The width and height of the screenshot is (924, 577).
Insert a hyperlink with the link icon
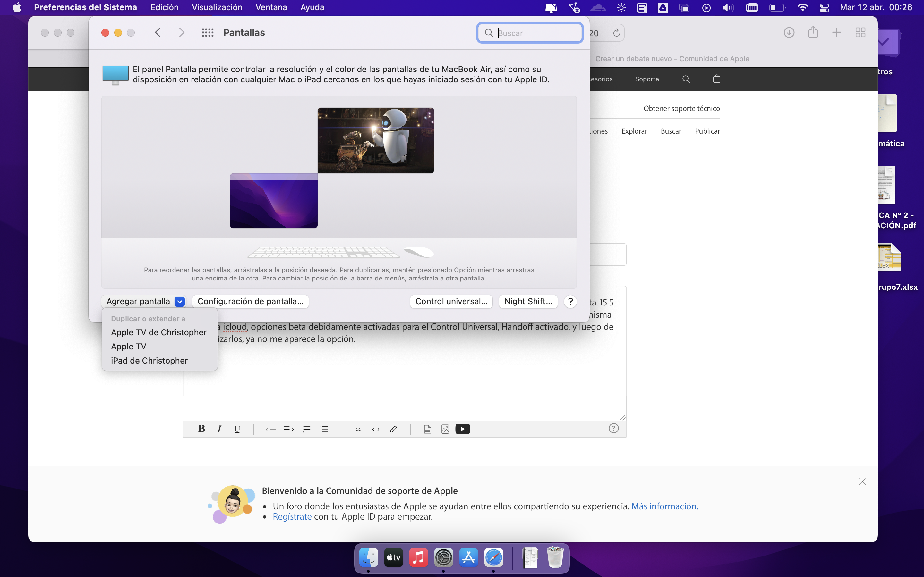tap(393, 429)
